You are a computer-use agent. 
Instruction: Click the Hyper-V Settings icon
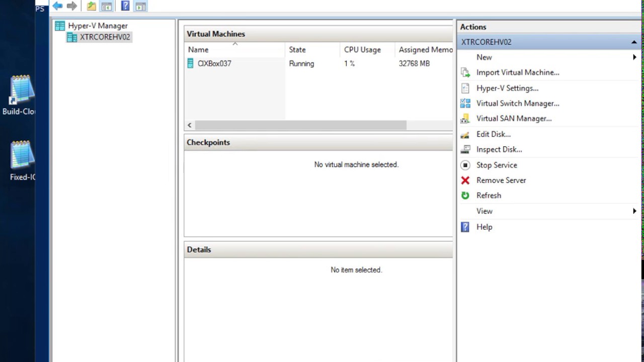tap(465, 88)
